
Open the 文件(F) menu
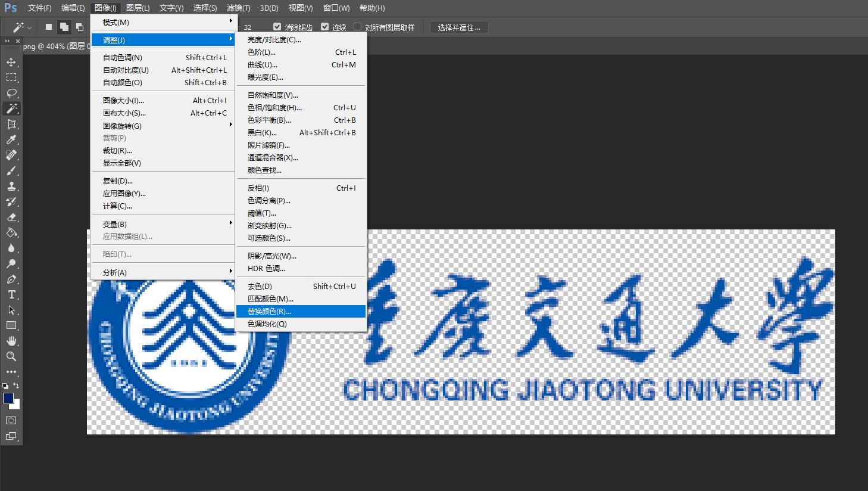(x=39, y=8)
